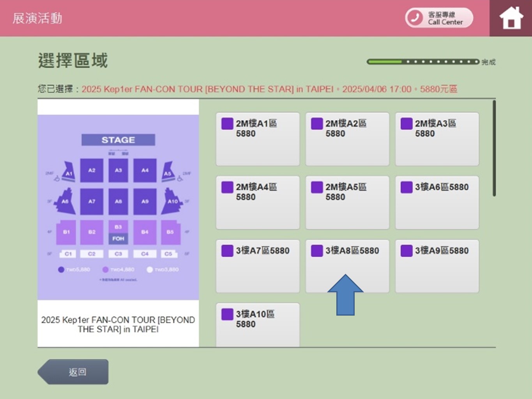The width and height of the screenshot is (532, 399).
Task: Pick the 2M樓A4區 5880 area
Action: click(x=258, y=203)
